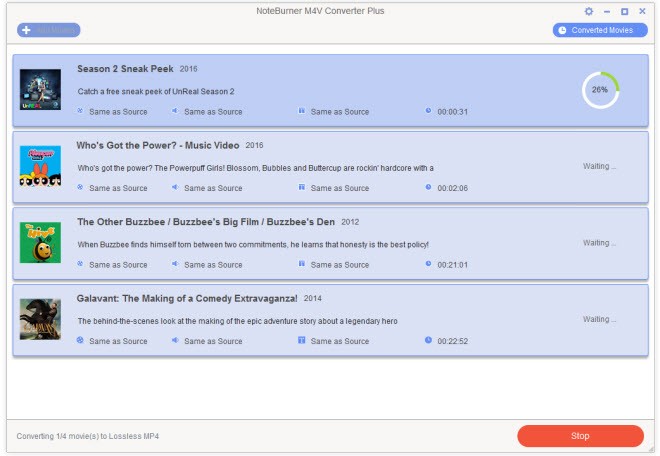Open settings via the gear icon
The height and width of the screenshot is (456, 660).
[589, 11]
